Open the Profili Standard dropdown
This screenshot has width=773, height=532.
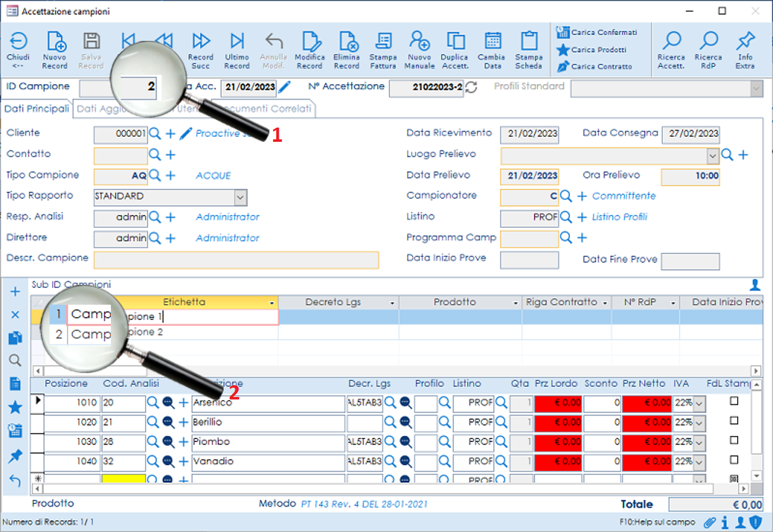click(x=756, y=89)
